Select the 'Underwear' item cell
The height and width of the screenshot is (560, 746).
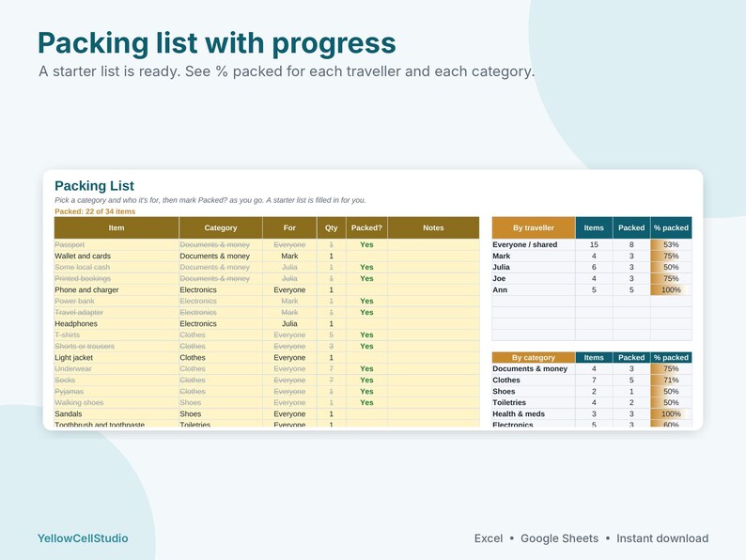coord(117,368)
